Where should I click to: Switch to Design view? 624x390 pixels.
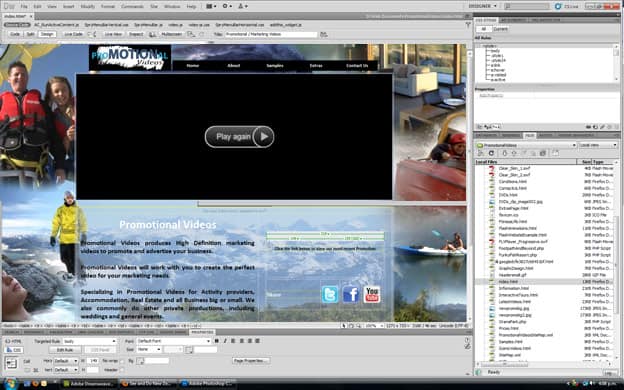tap(47, 34)
